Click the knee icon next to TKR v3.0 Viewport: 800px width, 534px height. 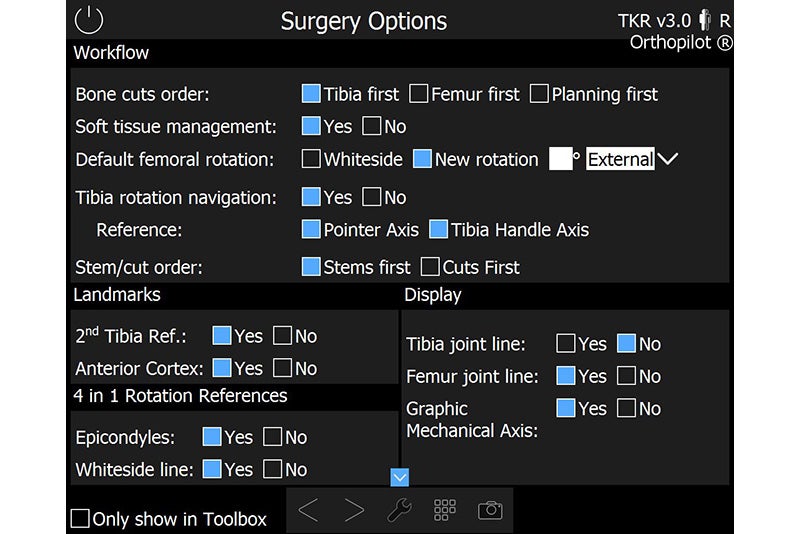click(x=705, y=20)
